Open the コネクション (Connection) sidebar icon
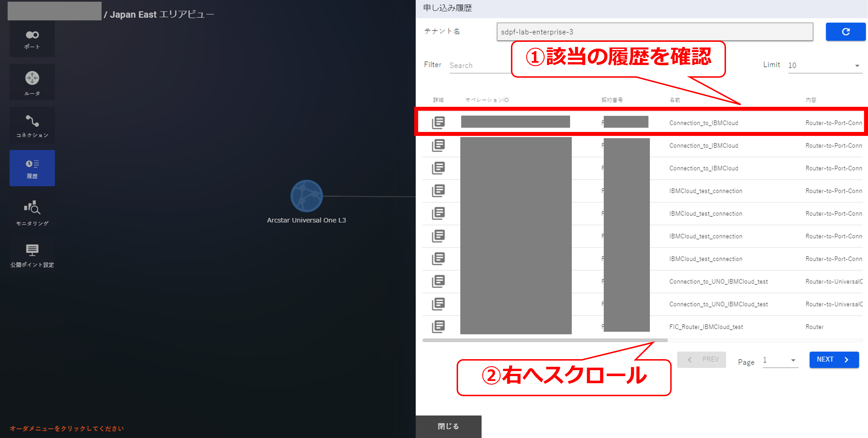868x438 pixels. tap(32, 125)
